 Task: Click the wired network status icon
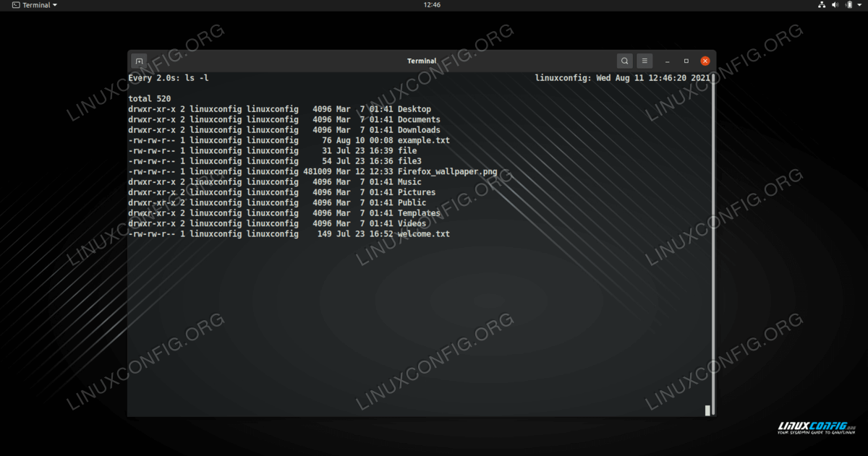click(x=822, y=5)
